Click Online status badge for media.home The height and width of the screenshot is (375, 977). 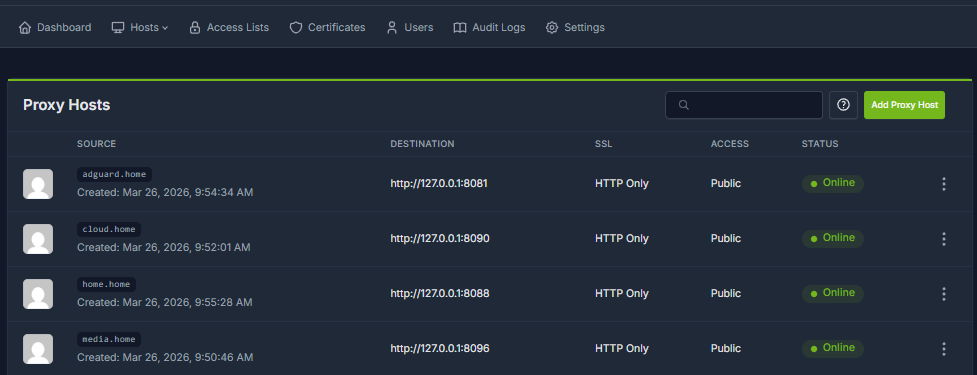(832, 348)
